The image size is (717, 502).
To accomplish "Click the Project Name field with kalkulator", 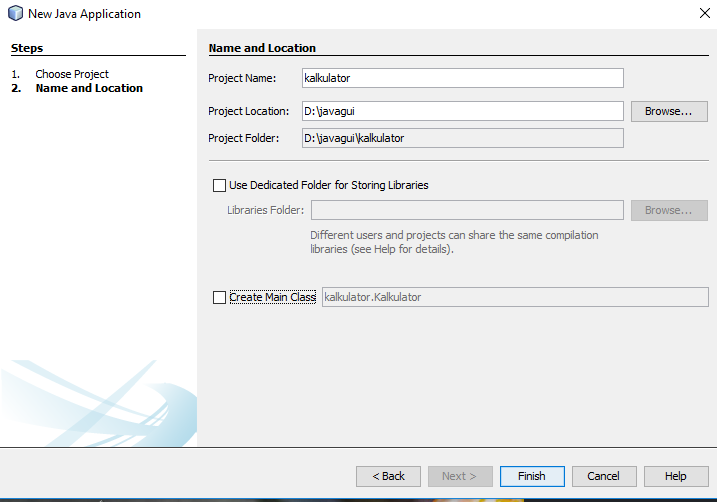I will click(463, 78).
